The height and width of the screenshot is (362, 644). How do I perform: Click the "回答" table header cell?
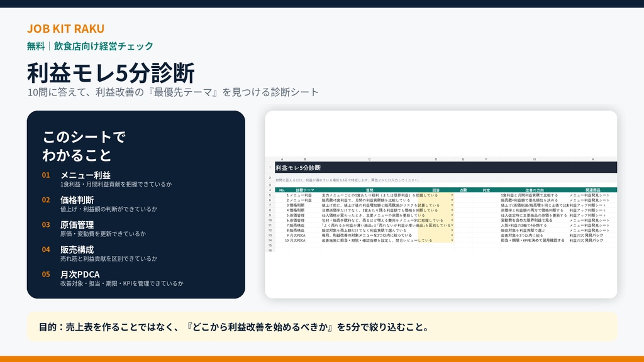point(436,190)
